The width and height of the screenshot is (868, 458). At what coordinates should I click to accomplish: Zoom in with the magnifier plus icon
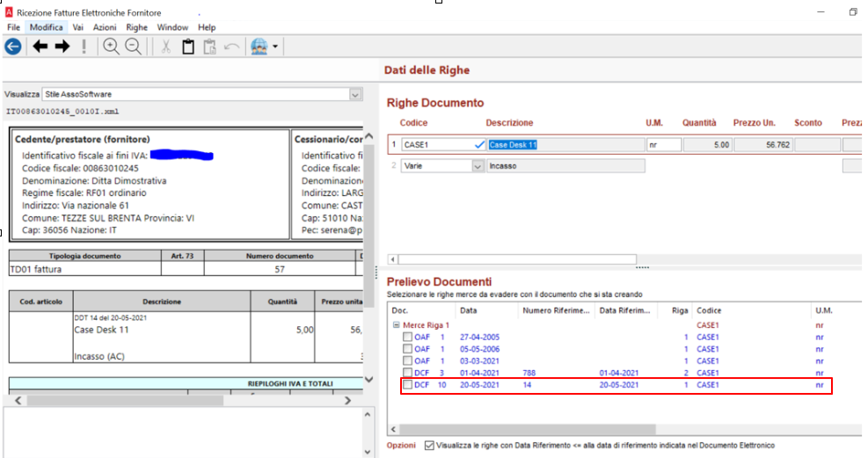[111, 47]
